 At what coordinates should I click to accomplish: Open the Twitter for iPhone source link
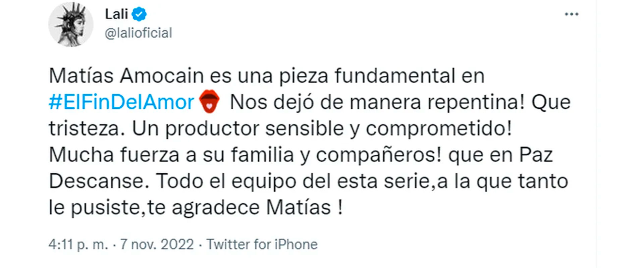click(262, 245)
